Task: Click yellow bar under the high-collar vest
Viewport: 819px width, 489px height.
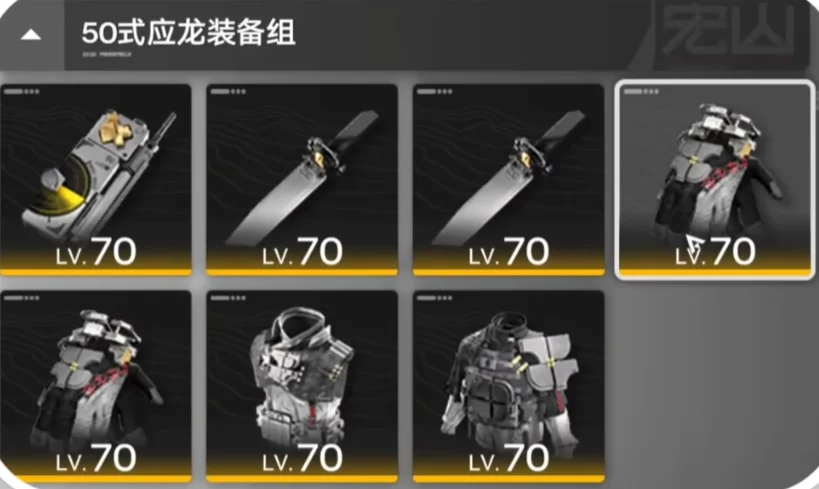Action: point(302,479)
